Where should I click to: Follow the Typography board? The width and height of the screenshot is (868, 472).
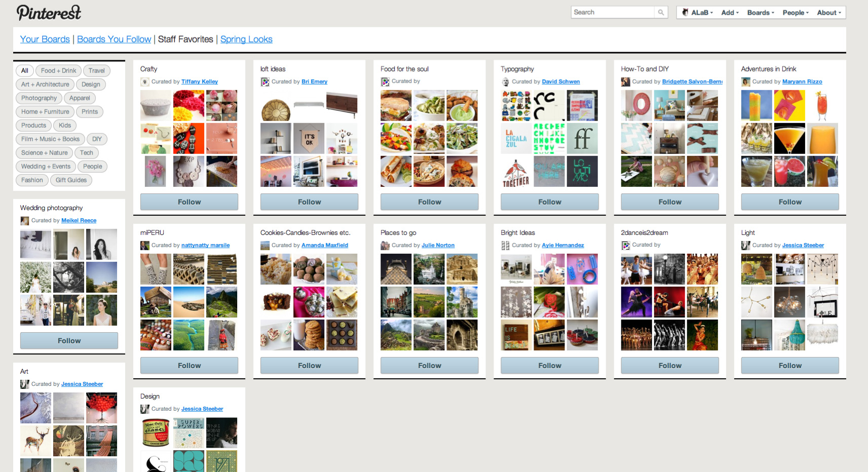pos(549,202)
